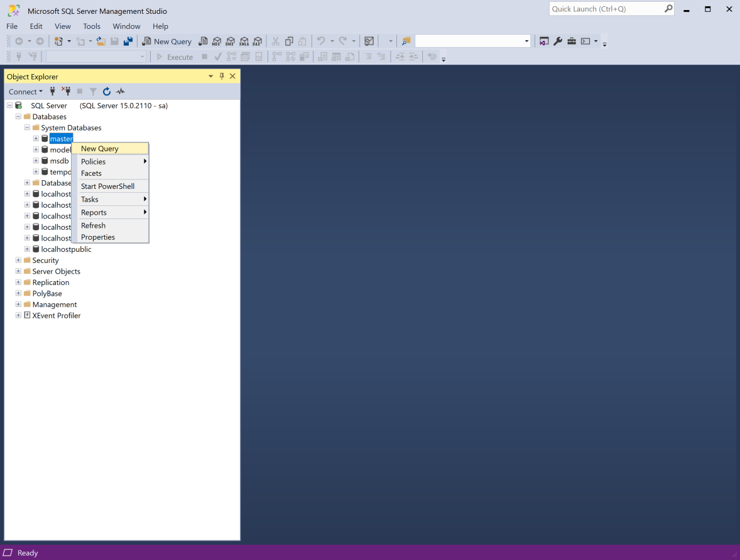The width and height of the screenshot is (740, 560).
Task: Click the New Query toolbar button
Action: click(x=167, y=41)
